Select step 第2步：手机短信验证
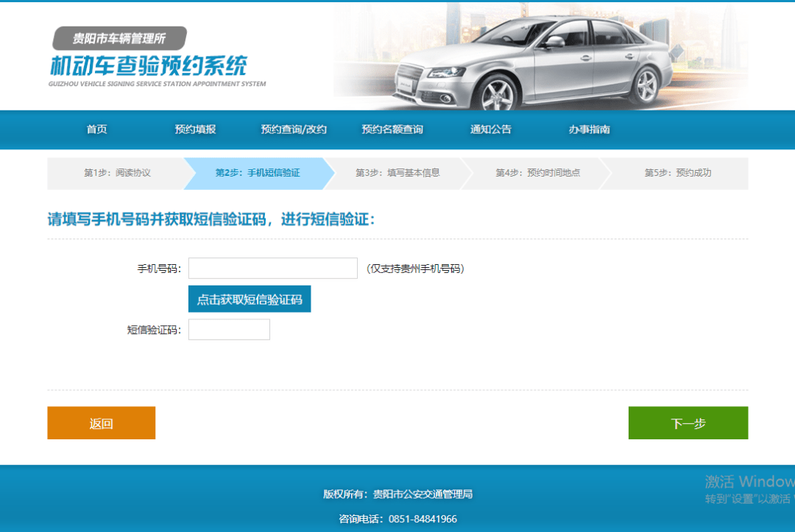Screen dimensions: 795x532 pyautogui.click(x=258, y=173)
